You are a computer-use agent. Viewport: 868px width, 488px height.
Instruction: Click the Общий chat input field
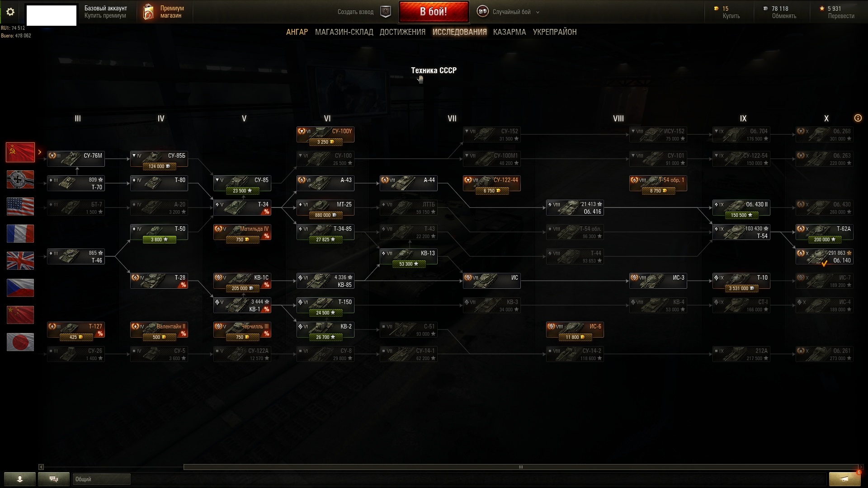pyautogui.click(x=101, y=479)
